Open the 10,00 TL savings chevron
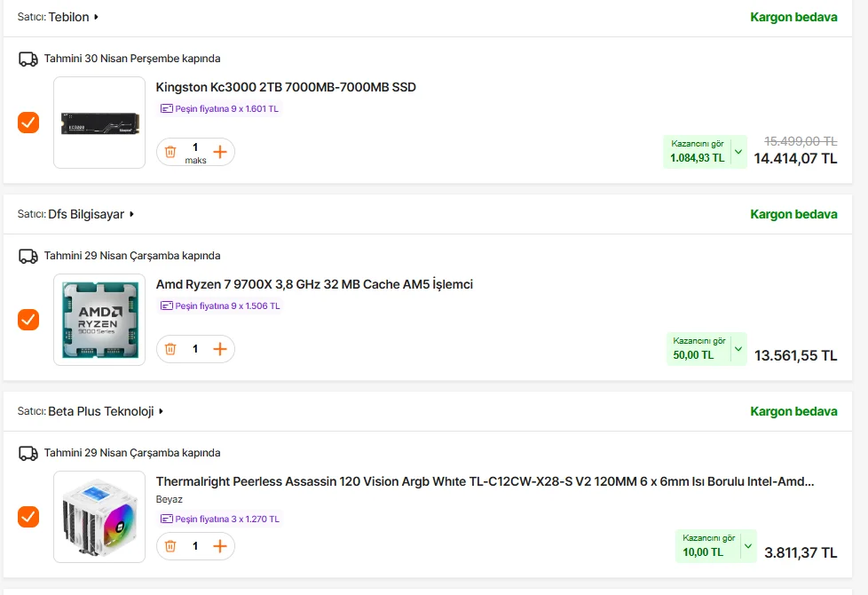868x595 pixels. (x=748, y=546)
